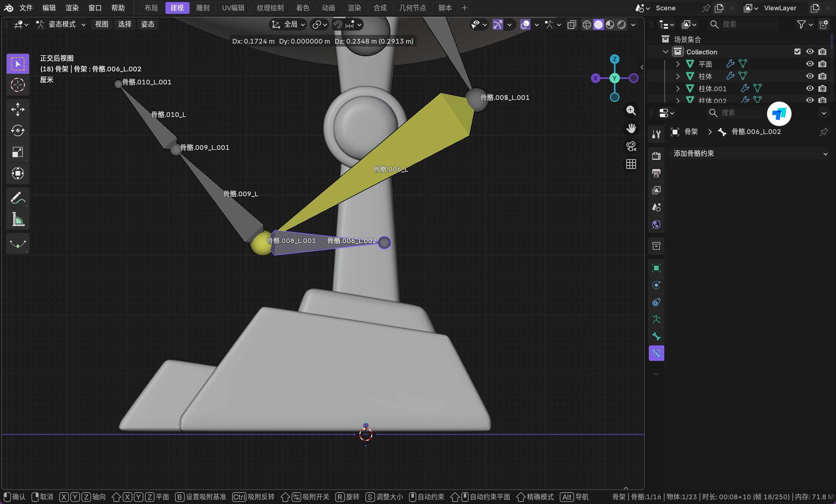The height and width of the screenshot is (504, 836).
Task: Click zoom magnifier in viewport navigation
Action: coord(631,111)
